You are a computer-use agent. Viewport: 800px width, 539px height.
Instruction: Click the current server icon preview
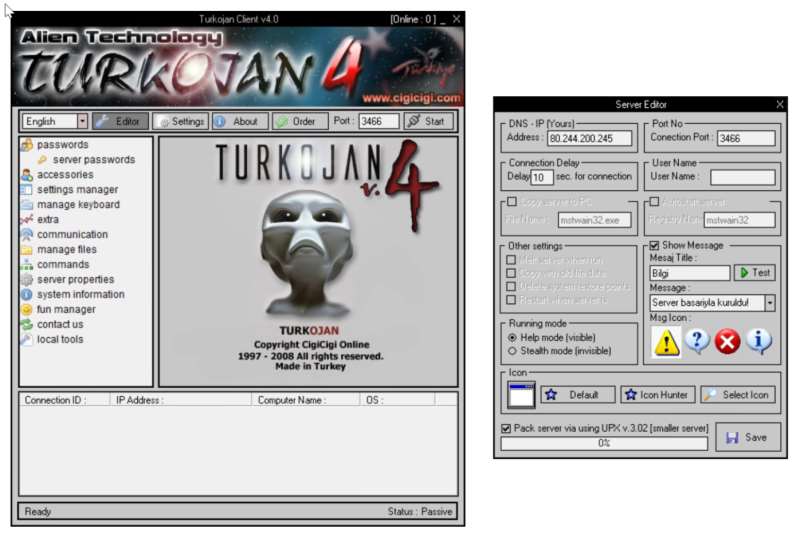[x=521, y=395]
